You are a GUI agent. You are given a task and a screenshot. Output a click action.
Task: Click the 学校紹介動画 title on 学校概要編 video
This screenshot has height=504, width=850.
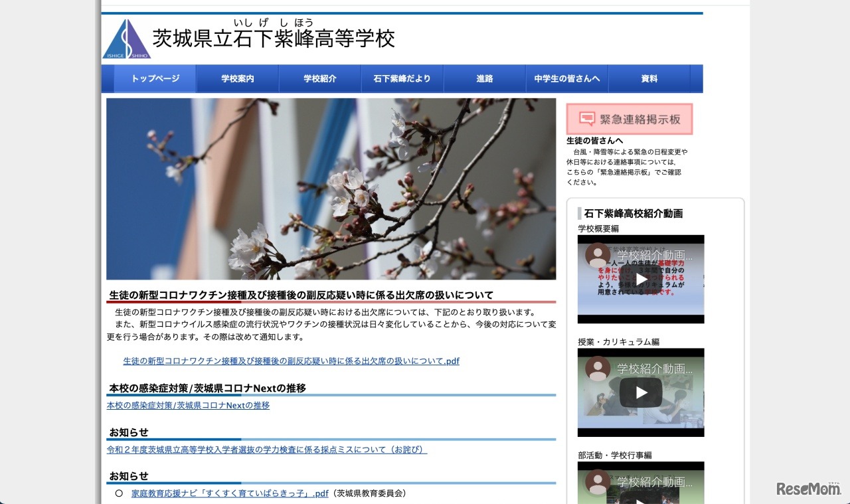(655, 256)
